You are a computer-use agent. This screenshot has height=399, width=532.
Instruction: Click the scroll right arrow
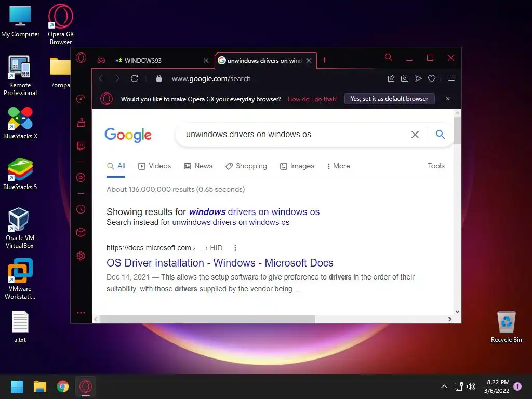(x=449, y=319)
